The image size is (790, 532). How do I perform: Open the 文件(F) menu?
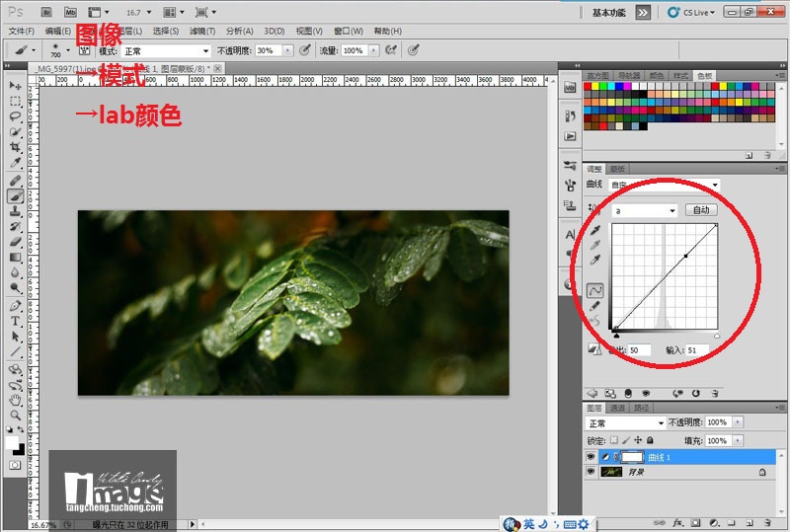click(x=21, y=32)
